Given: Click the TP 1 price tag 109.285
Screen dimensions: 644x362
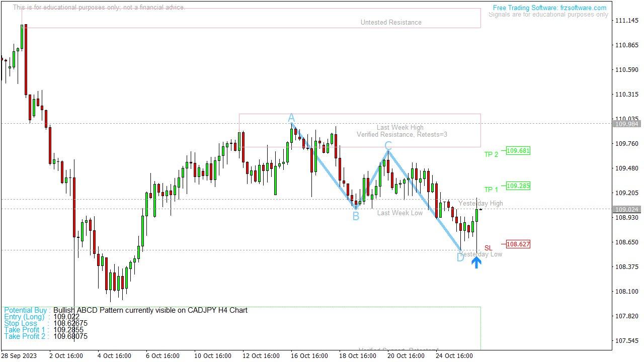Looking at the screenshot, I should click(518, 186).
